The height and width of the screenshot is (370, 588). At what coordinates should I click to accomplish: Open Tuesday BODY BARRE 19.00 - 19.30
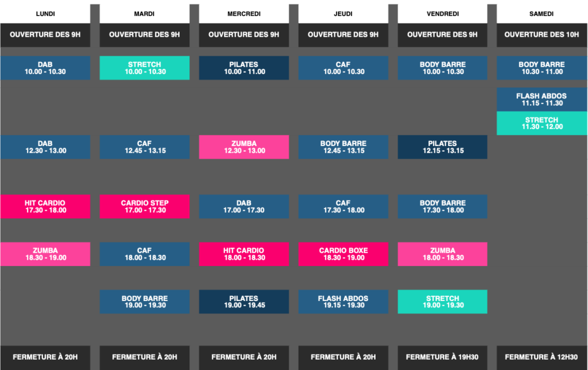(x=144, y=302)
